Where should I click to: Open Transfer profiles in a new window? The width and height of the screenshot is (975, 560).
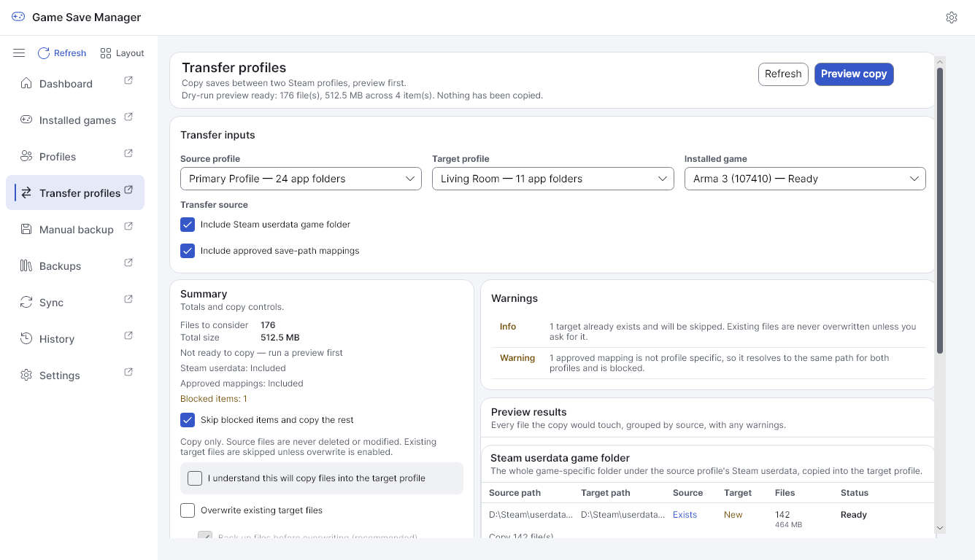pos(128,190)
